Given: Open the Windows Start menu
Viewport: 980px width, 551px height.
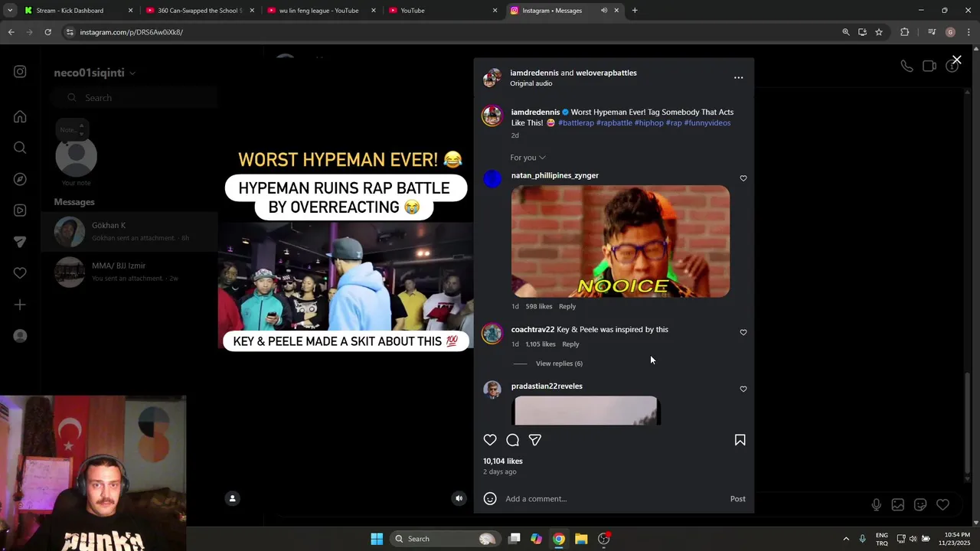Looking at the screenshot, I should (x=377, y=539).
